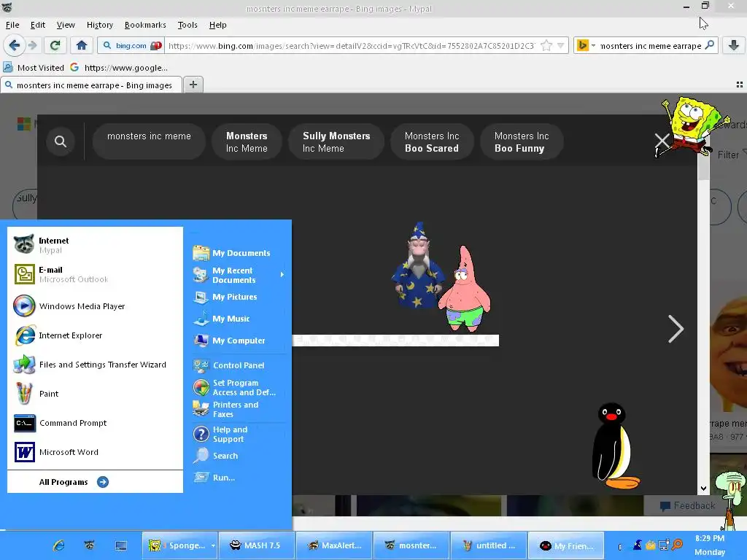Expand My Recent Documents submenu
The image size is (747, 560).
click(239, 275)
